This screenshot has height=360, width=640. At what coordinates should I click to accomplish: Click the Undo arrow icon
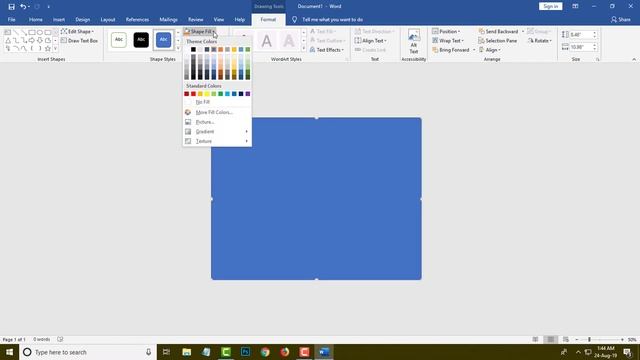tap(23, 7)
